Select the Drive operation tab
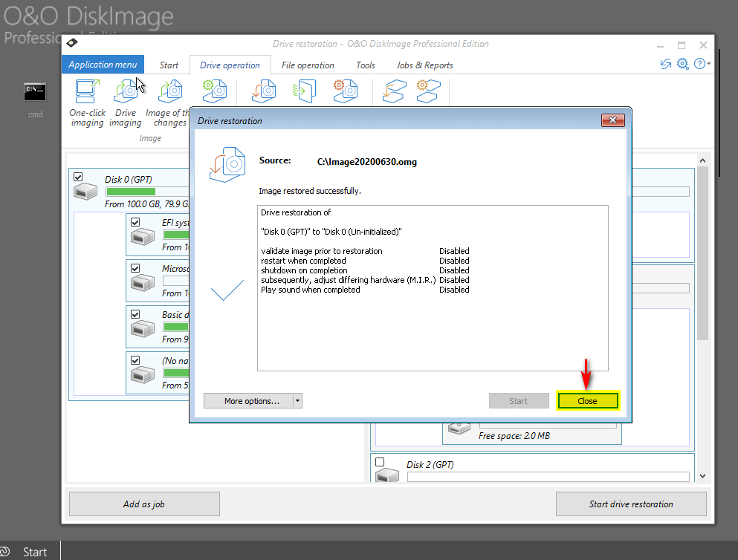The height and width of the screenshot is (560, 738). (230, 65)
